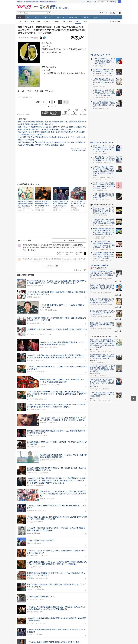The width and height of the screenshot is (138, 644).
Task: Open the みんなの意見 tab
Action: pyautogui.click(x=73, y=17)
